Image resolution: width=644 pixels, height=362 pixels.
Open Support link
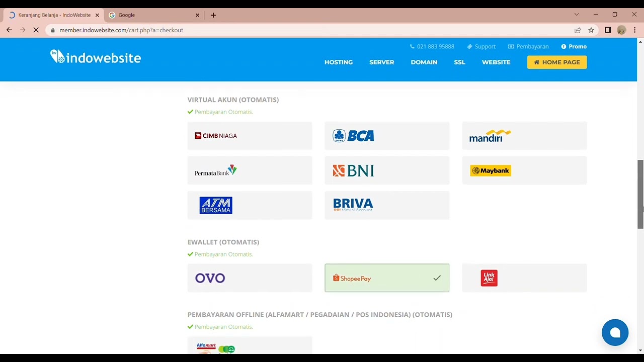481,46
